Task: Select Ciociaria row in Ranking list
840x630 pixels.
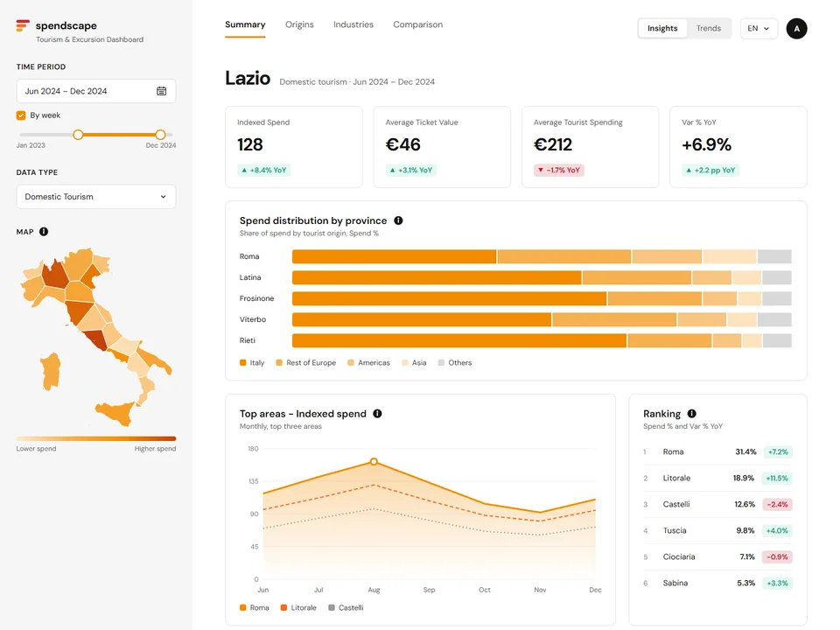Action: point(717,556)
